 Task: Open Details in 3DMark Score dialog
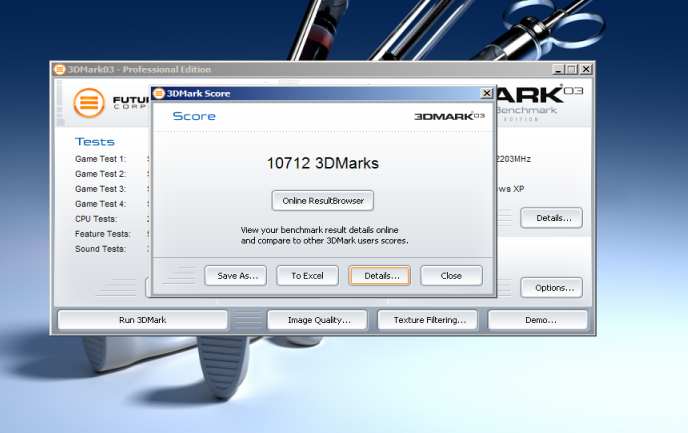pos(380,276)
